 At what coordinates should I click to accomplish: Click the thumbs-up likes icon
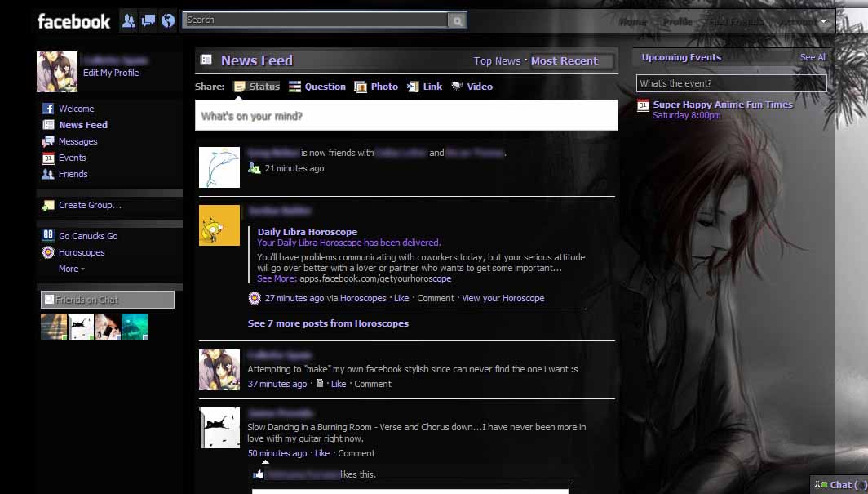(258, 474)
